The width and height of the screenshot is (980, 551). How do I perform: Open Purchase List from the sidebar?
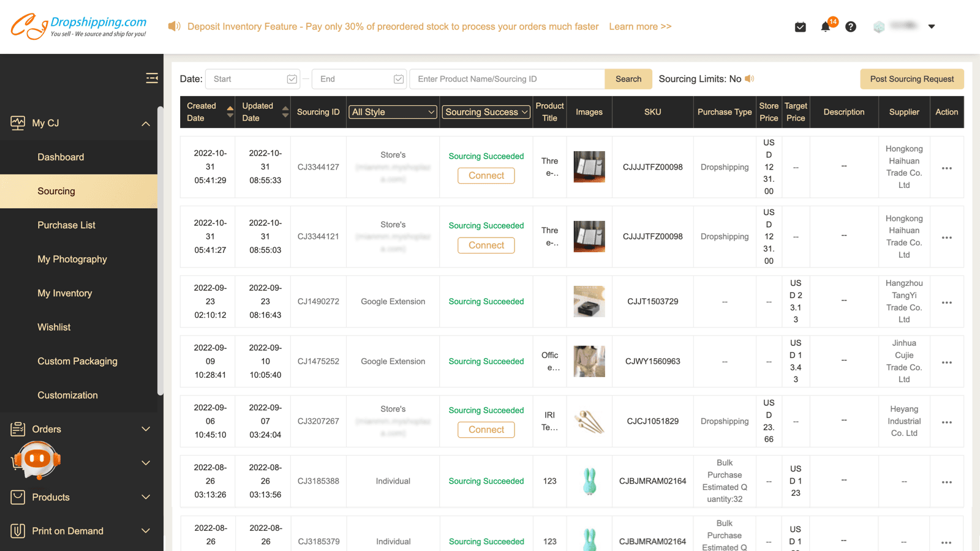click(x=67, y=225)
